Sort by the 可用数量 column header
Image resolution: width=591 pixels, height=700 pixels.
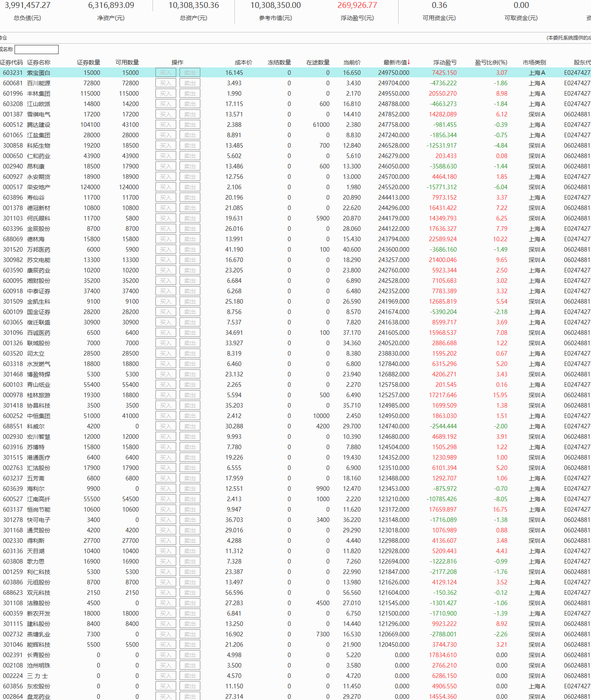pyautogui.click(x=127, y=62)
